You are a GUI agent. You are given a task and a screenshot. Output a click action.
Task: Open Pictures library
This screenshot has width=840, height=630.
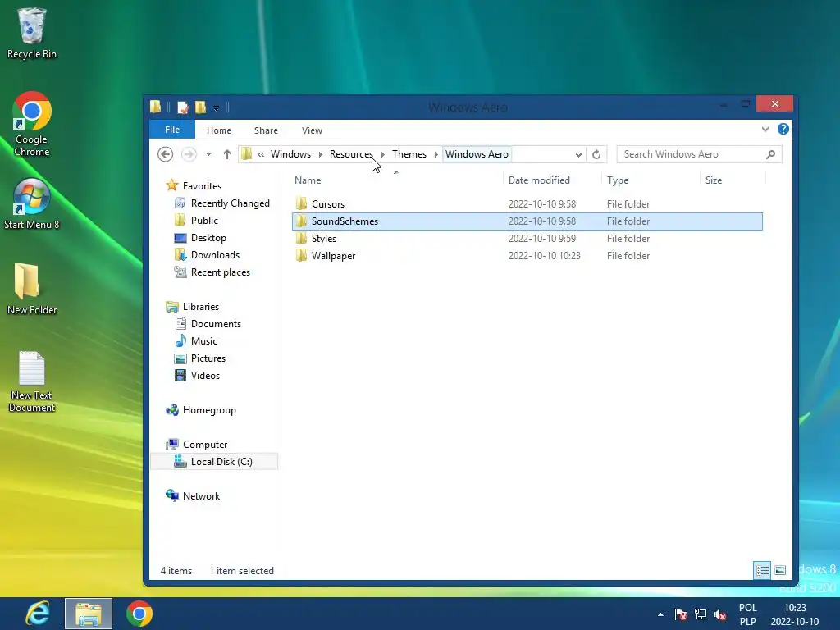(208, 358)
